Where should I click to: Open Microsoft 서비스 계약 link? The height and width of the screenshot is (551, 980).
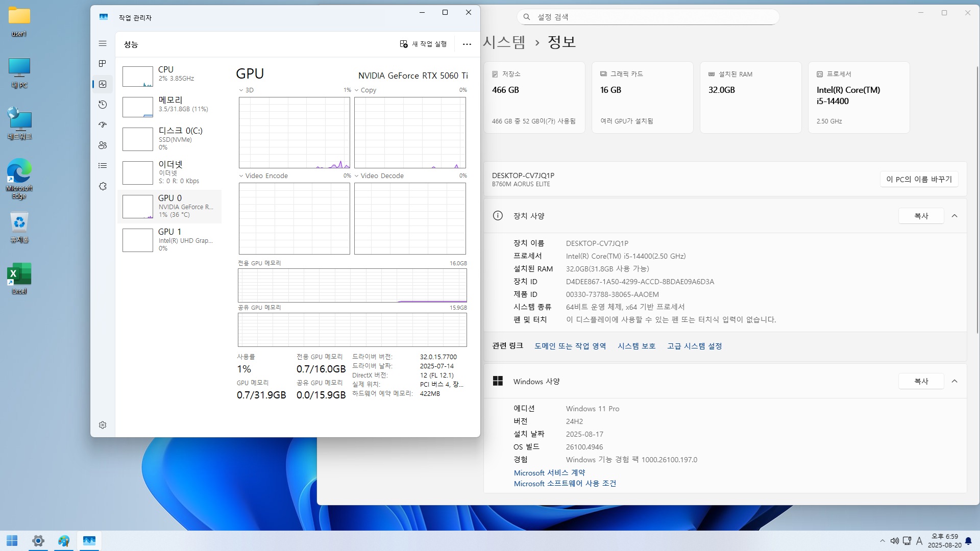click(x=550, y=473)
